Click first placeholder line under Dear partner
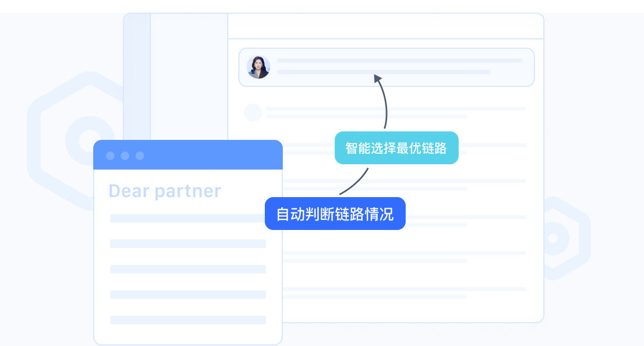Screen dimensions: 644x346 188,218
